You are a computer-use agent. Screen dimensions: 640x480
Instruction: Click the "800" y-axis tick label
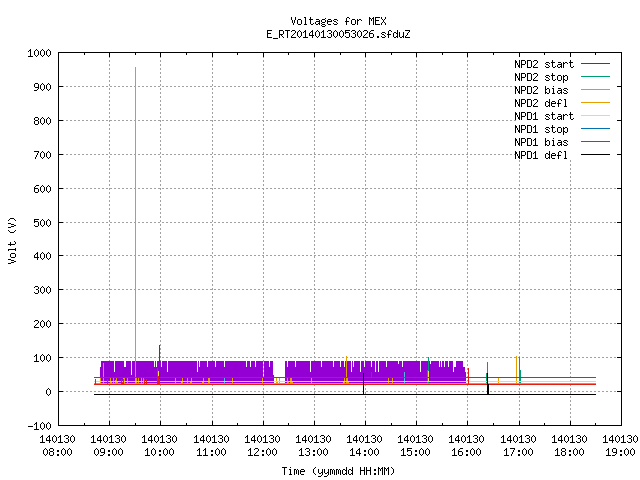click(42, 121)
